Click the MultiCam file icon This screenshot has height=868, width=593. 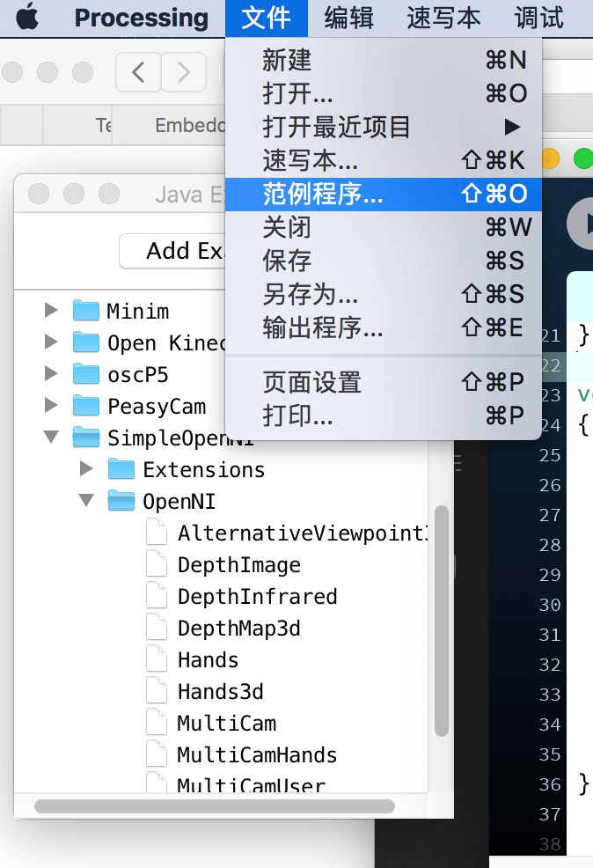pos(157,722)
